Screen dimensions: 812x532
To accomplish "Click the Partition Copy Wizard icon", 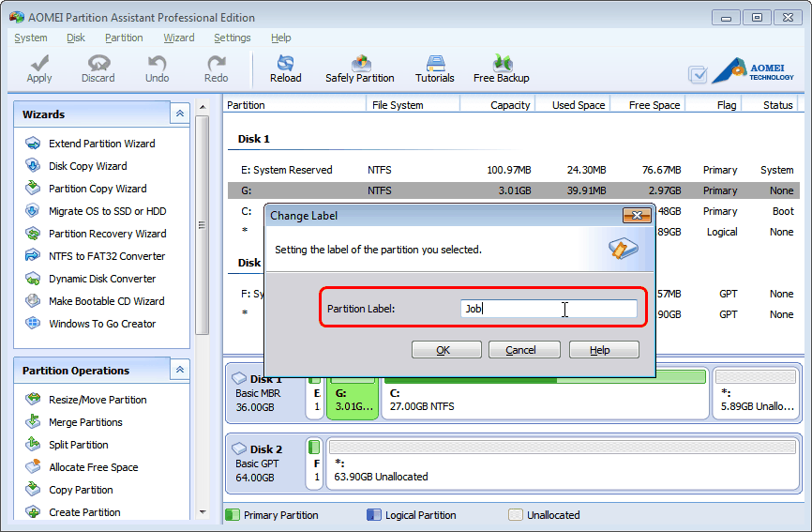I will click(33, 188).
